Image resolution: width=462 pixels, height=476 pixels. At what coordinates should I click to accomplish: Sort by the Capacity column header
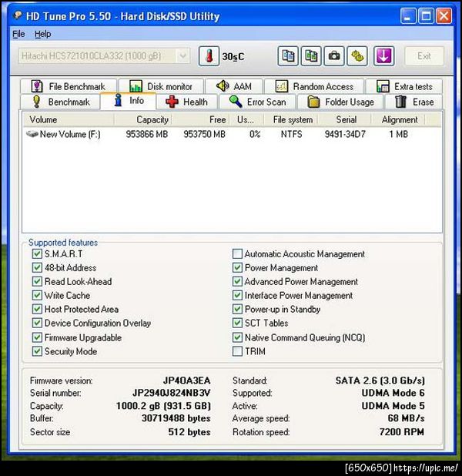pos(143,119)
